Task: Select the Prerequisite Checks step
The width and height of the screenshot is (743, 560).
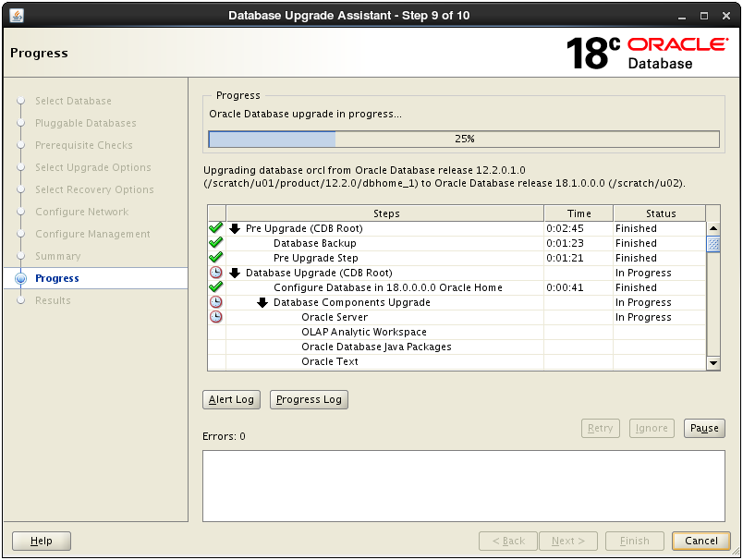Action: 84,145
